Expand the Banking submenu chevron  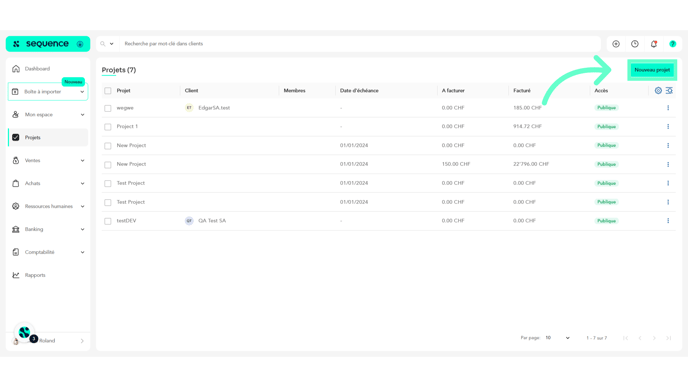coord(82,229)
